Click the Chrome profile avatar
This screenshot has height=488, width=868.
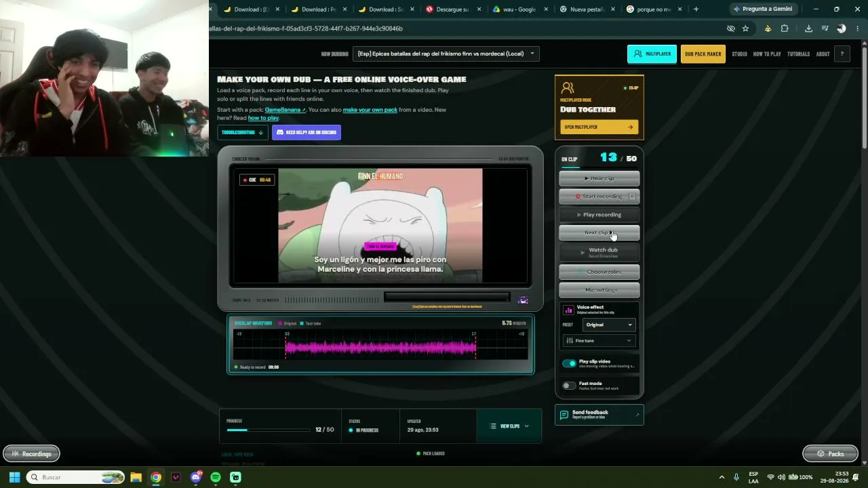842,28
